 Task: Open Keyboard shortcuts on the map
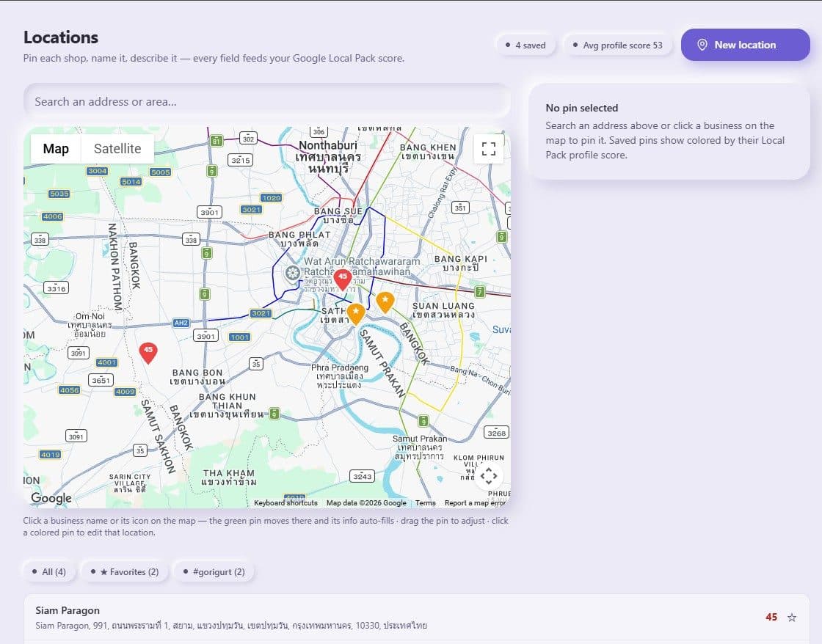click(285, 503)
